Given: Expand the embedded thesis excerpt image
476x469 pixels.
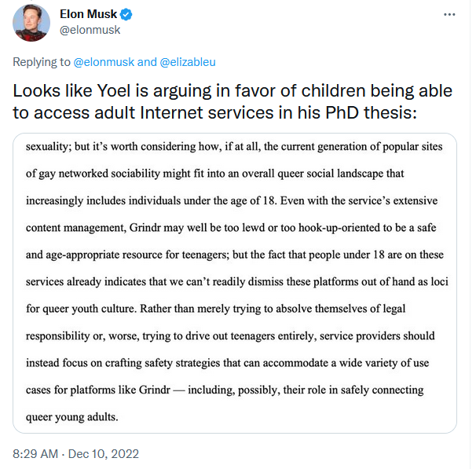Looking at the screenshot, I should [235, 283].
